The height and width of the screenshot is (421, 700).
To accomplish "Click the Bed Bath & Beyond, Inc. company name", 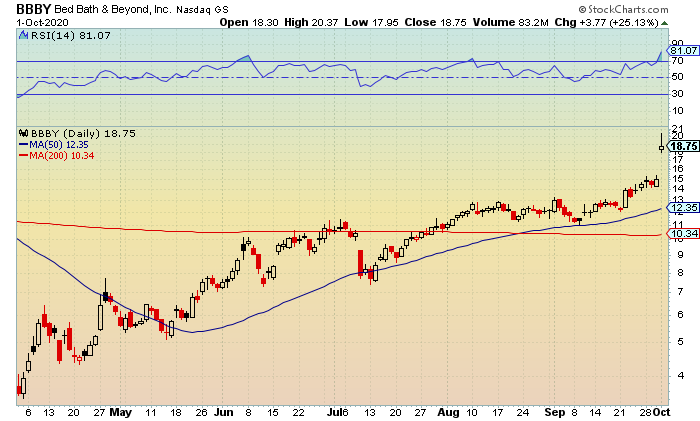I will [112, 9].
